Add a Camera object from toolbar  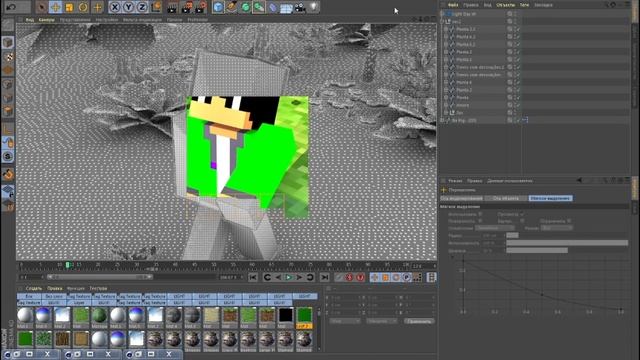[x=300, y=7]
